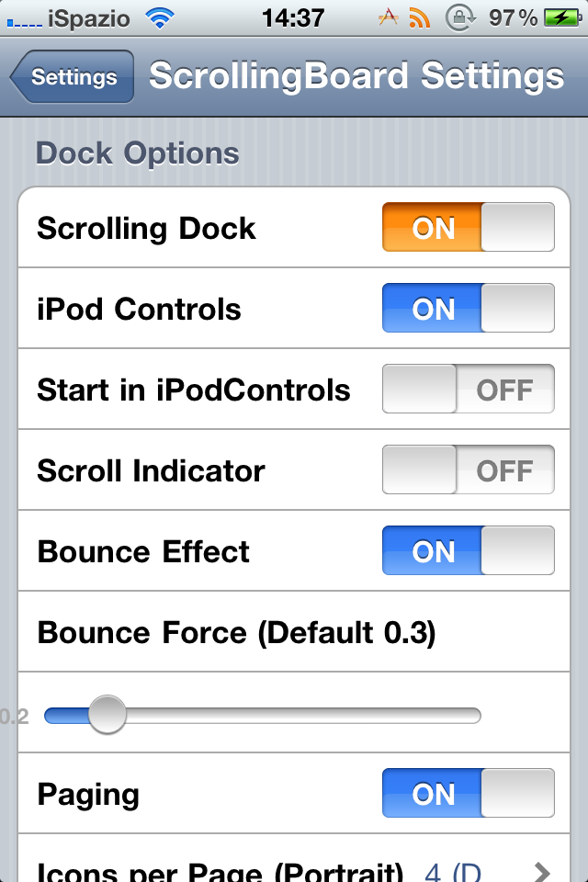Tap the Icons per Page value text

tap(451, 871)
